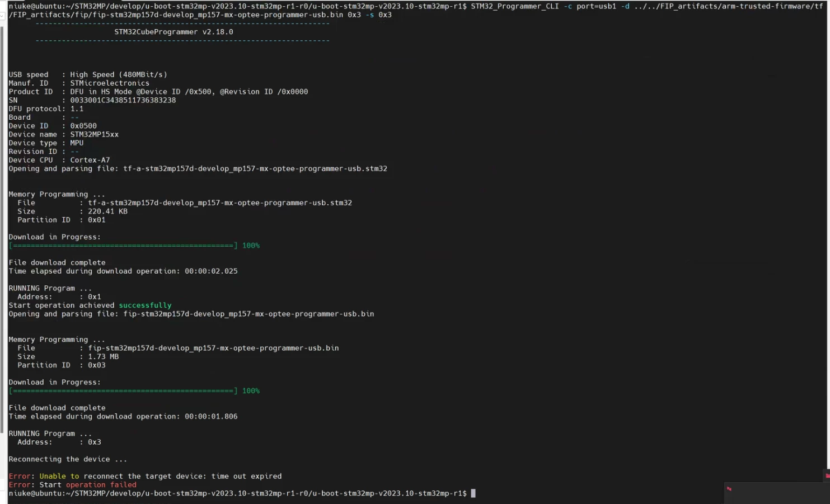
Task: Click the left vertical scrollbar thumb
Action: 2,229
